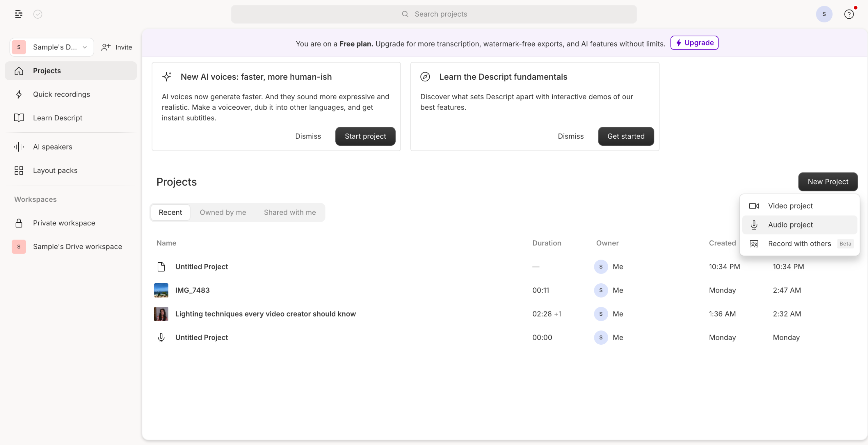Click the Search projects field
Screen dimensions: 868x445
(x=434, y=14)
